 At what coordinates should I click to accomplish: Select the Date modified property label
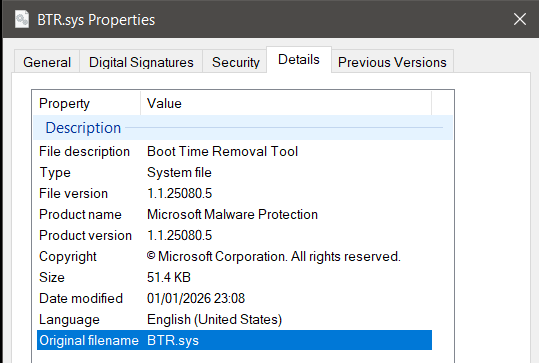point(81,298)
